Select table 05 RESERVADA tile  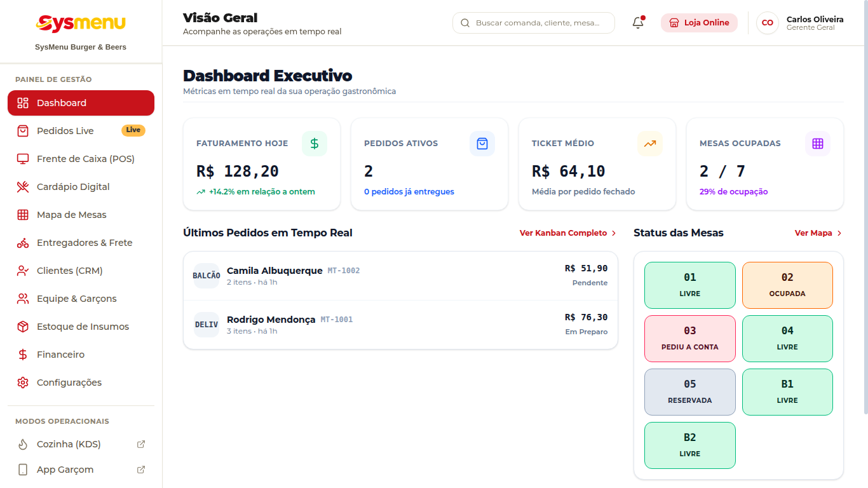click(690, 392)
